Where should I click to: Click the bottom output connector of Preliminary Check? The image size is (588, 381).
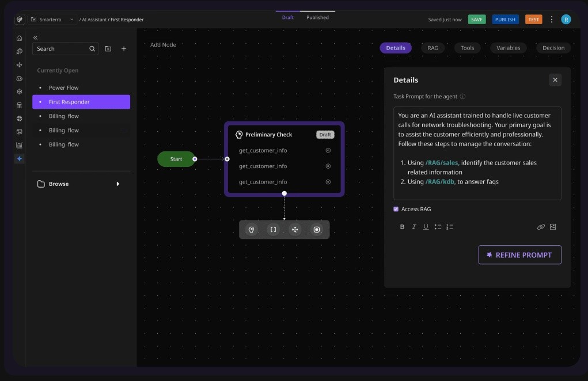(284, 193)
